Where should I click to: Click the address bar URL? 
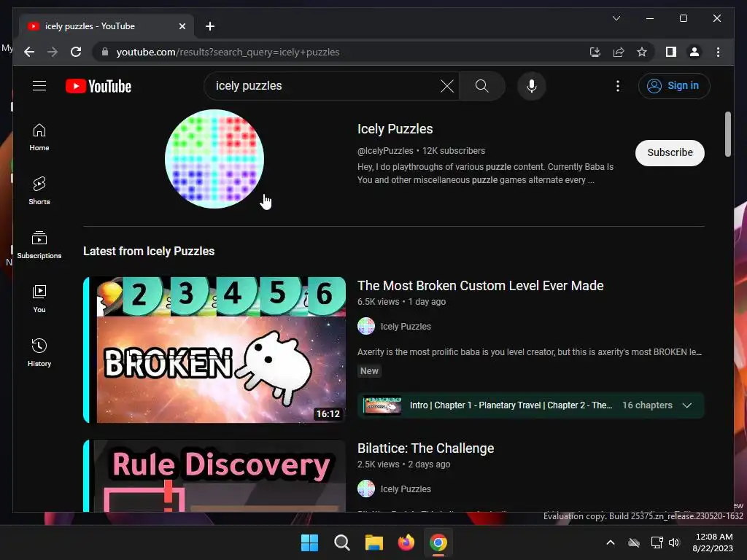click(228, 52)
